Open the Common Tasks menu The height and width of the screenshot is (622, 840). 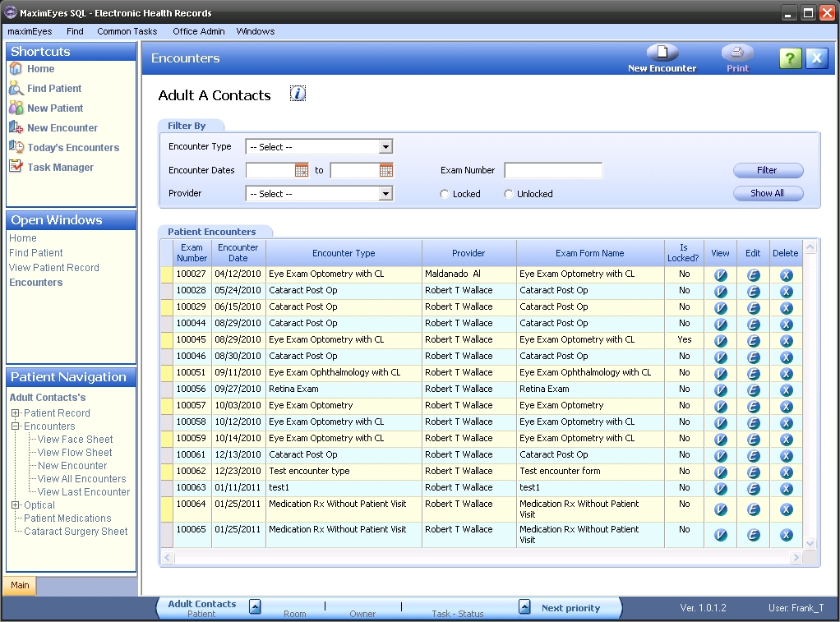pyautogui.click(x=127, y=31)
